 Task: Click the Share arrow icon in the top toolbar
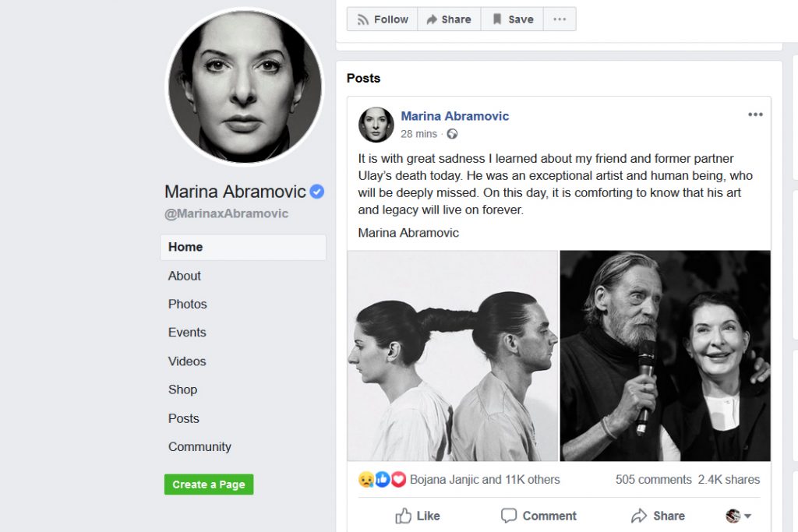(430, 19)
